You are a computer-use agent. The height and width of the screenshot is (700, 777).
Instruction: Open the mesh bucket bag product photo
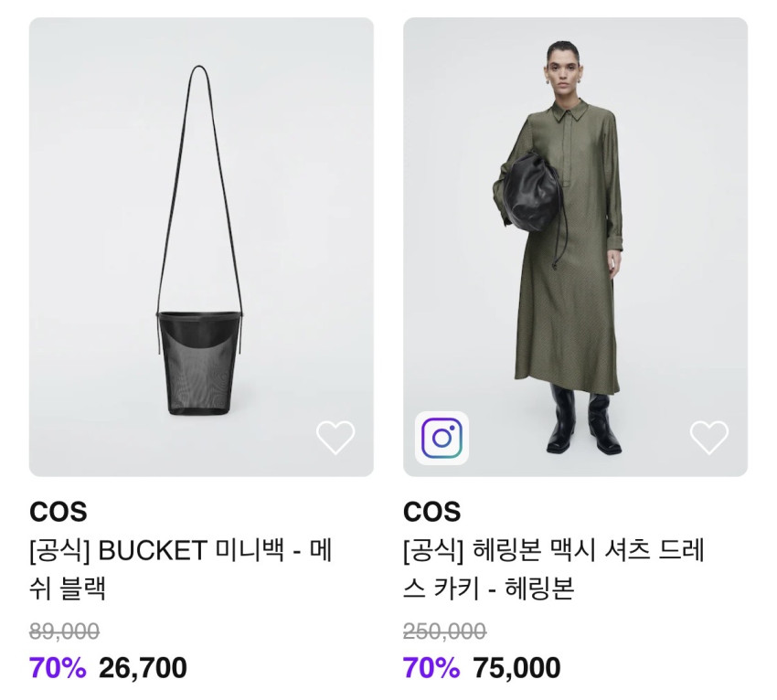[x=201, y=248]
